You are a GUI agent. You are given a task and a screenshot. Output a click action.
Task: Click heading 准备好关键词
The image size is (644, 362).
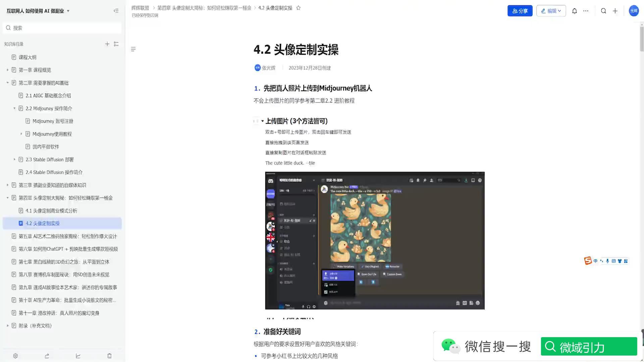[x=282, y=331]
